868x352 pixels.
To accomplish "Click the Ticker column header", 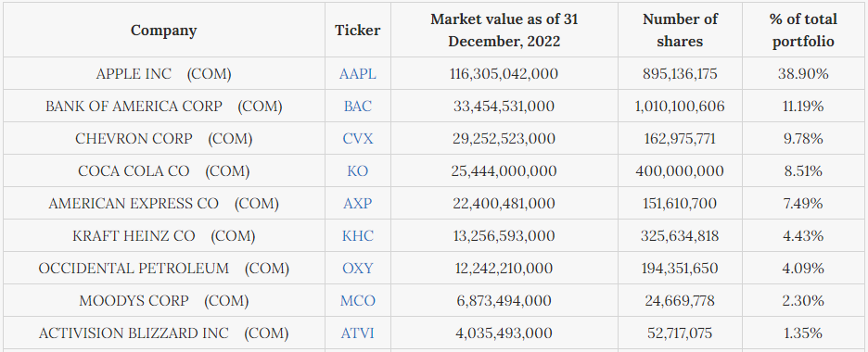I will [x=358, y=30].
